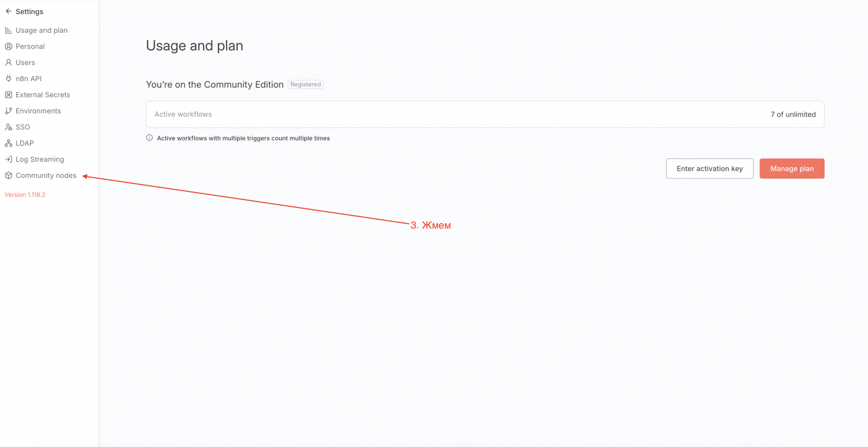Select the Log Streaming menu item
This screenshot has height=447, width=868.
coord(40,159)
